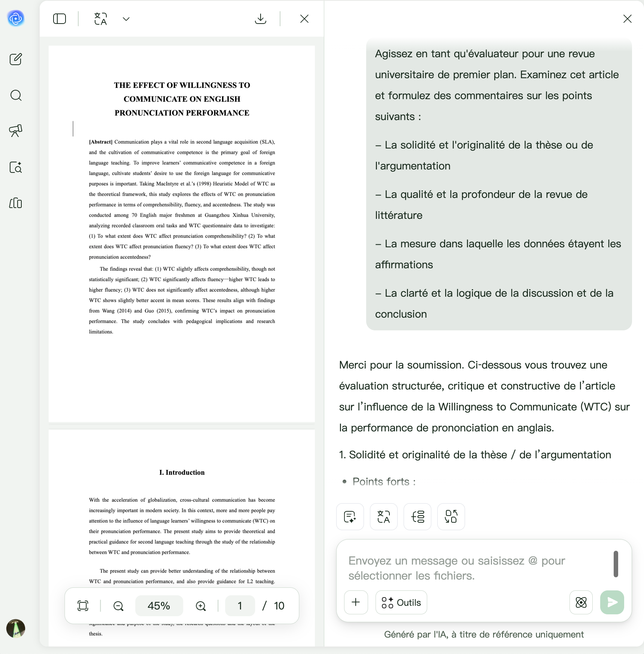Click the paper title heading text
The width and height of the screenshot is (644, 654).
(182, 99)
